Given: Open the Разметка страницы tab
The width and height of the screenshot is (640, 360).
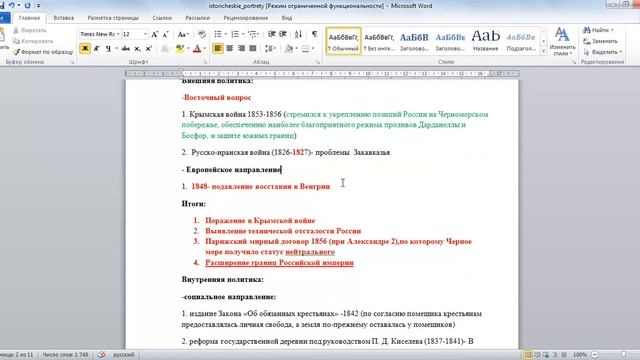Looking at the screenshot, I should 113,18.
